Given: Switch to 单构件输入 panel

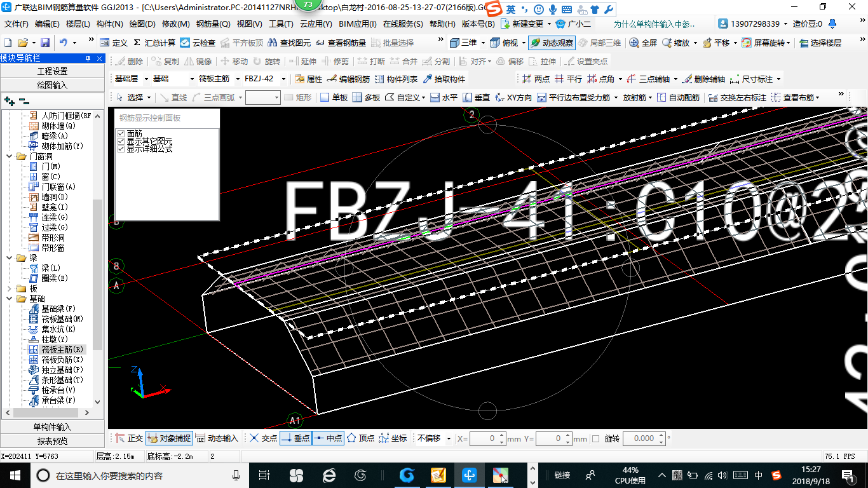Looking at the screenshot, I should point(52,427).
